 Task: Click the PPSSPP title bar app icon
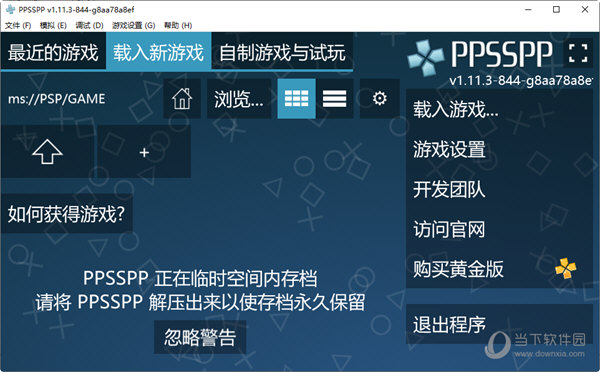[x=11, y=9]
